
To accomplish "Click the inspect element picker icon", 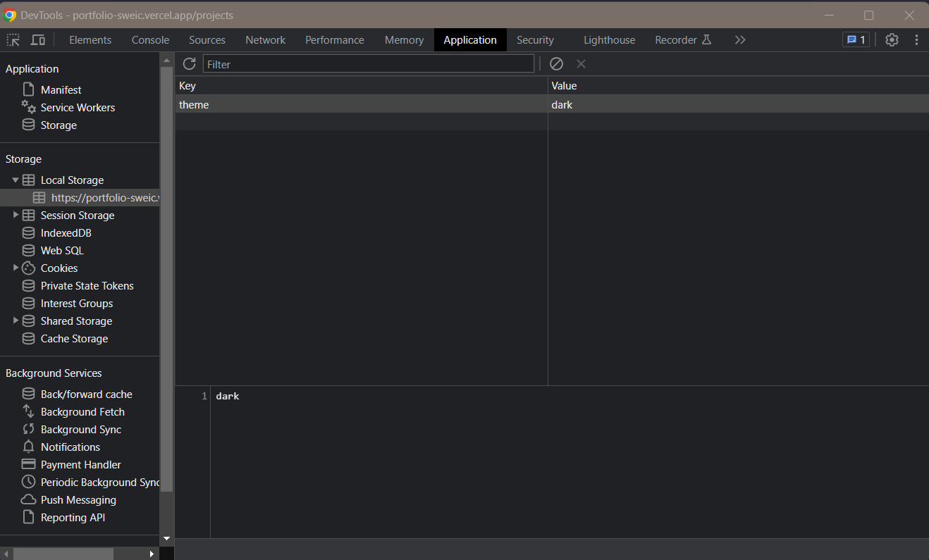I will [13, 40].
